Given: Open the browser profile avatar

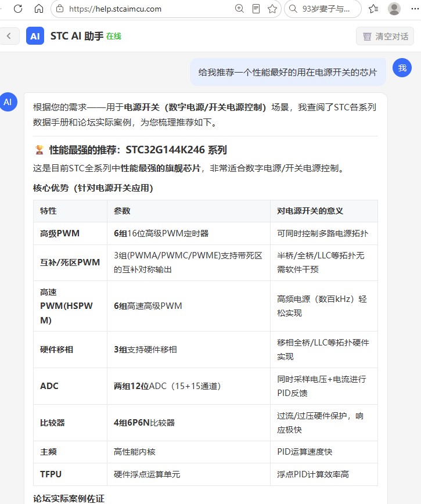Looking at the screenshot, I should [394, 9].
